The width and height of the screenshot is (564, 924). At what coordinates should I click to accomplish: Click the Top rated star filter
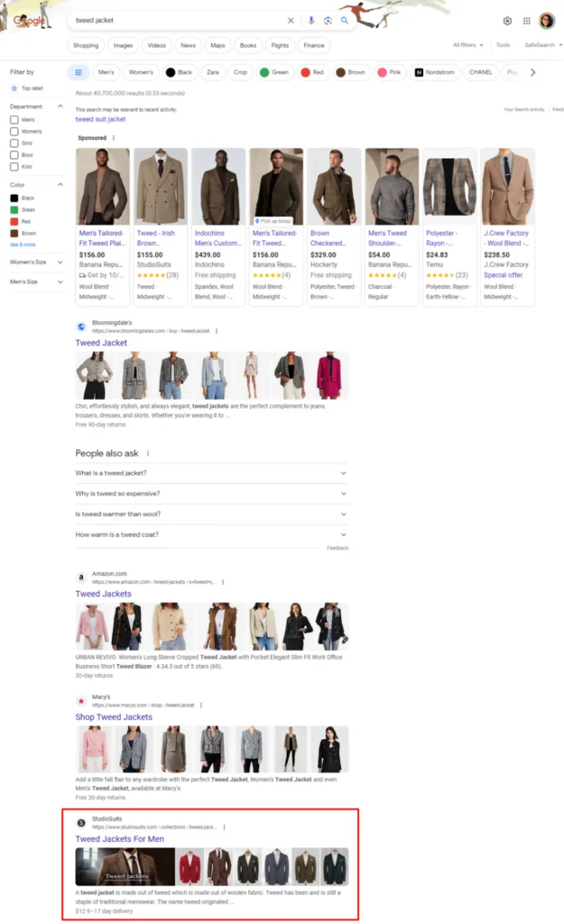point(27,88)
